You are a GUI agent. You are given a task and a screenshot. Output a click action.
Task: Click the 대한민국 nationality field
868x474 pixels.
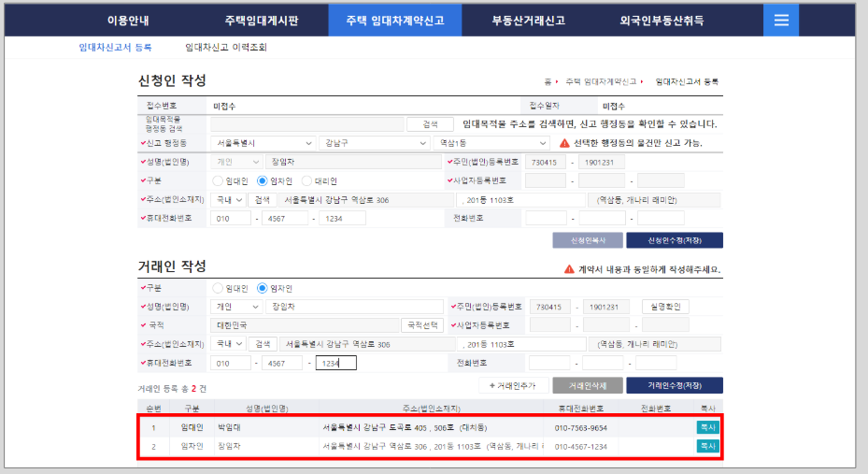click(305, 325)
